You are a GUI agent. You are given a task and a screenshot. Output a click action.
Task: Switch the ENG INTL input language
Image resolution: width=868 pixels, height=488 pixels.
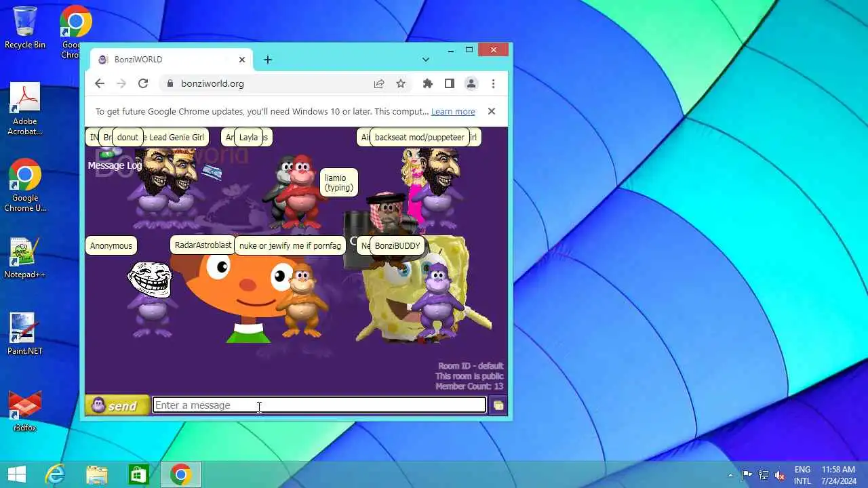point(802,475)
